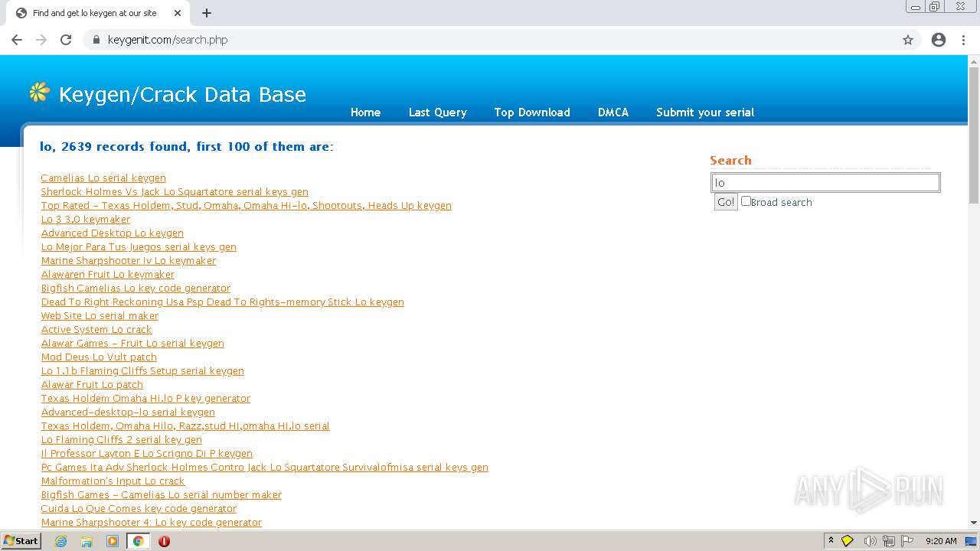Open Alawar Games Fruit Lo serial keygen
The image size is (980, 551).
pyautogui.click(x=132, y=344)
